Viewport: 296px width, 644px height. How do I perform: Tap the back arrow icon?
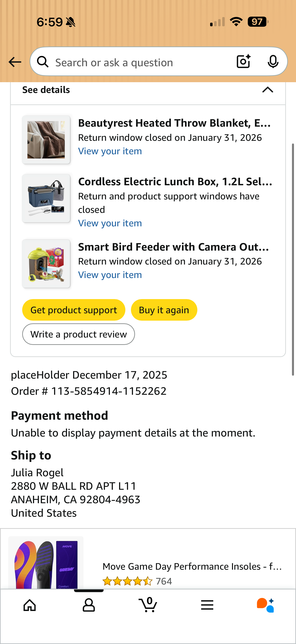[15, 62]
